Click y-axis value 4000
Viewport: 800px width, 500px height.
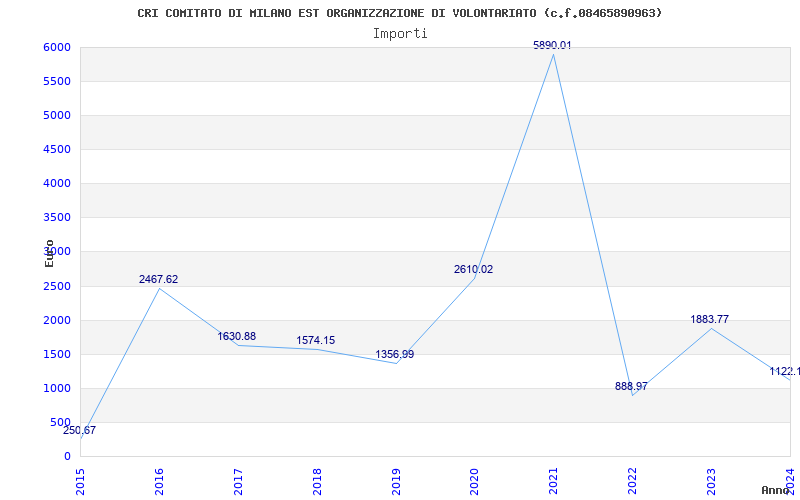(x=57, y=183)
